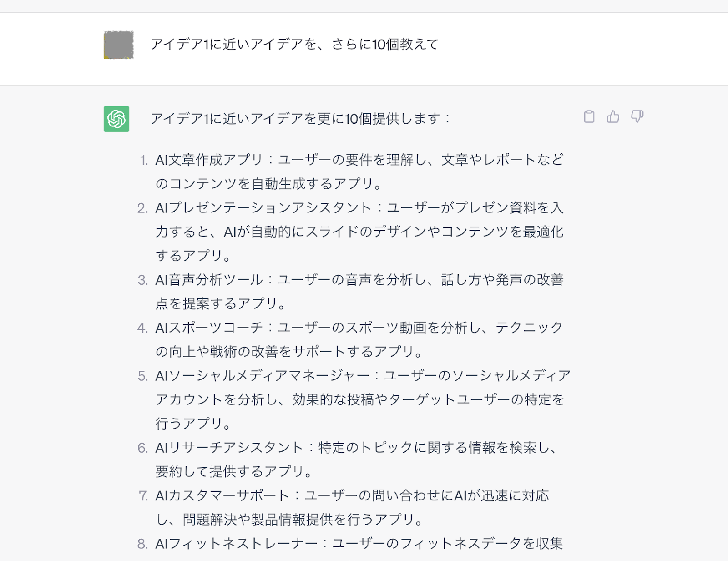The width and height of the screenshot is (728, 561).
Task: Select the AIプレゼンテーションアシスタント entry
Action: tap(359, 231)
